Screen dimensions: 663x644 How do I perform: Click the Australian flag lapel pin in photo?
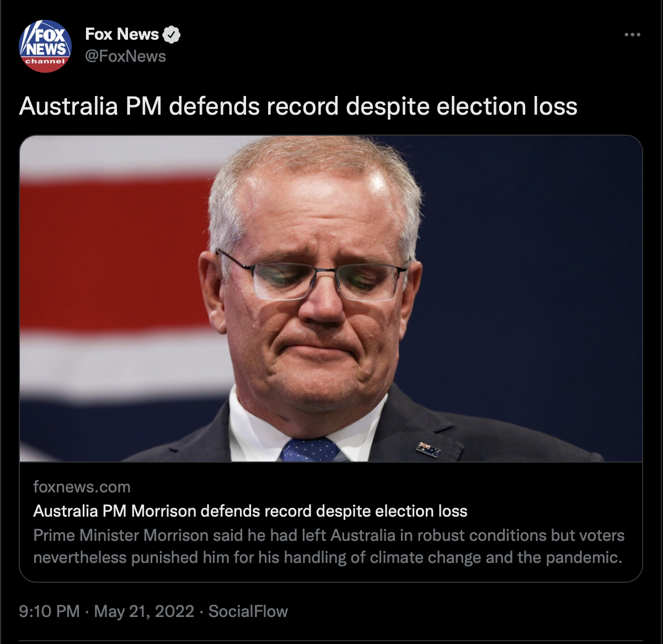[x=428, y=449]
